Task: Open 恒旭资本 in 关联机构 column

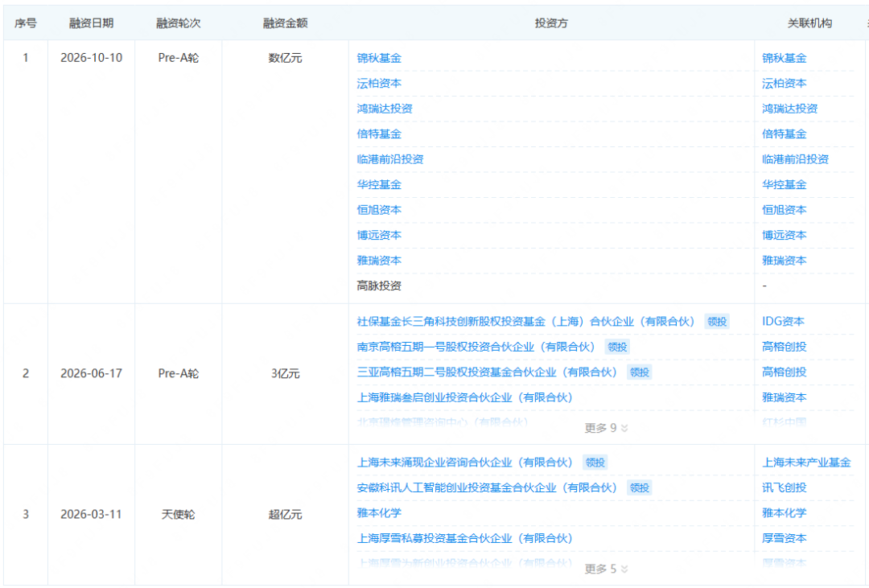Action: coord(785,210)
